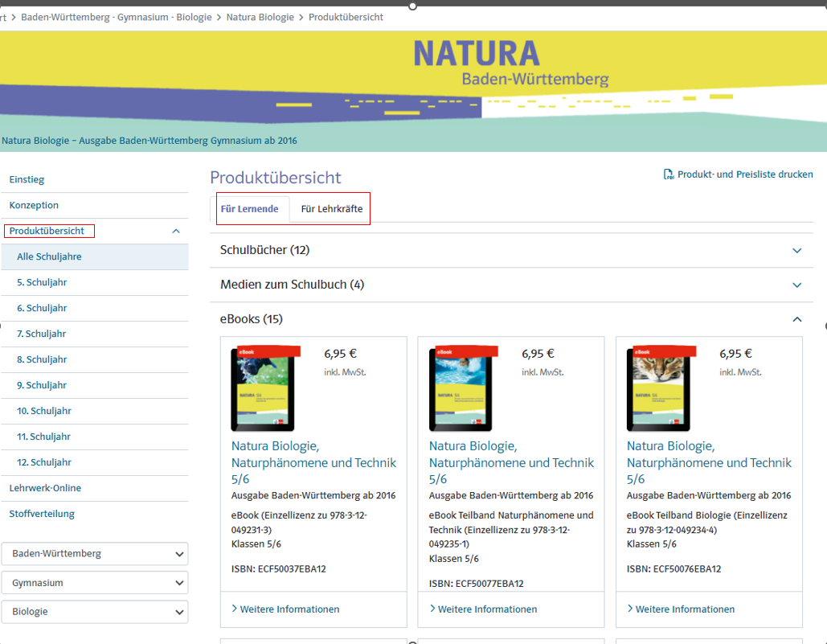
Task: Open Produkt- und Preisliste drucken link
Action: coord(745,174)
